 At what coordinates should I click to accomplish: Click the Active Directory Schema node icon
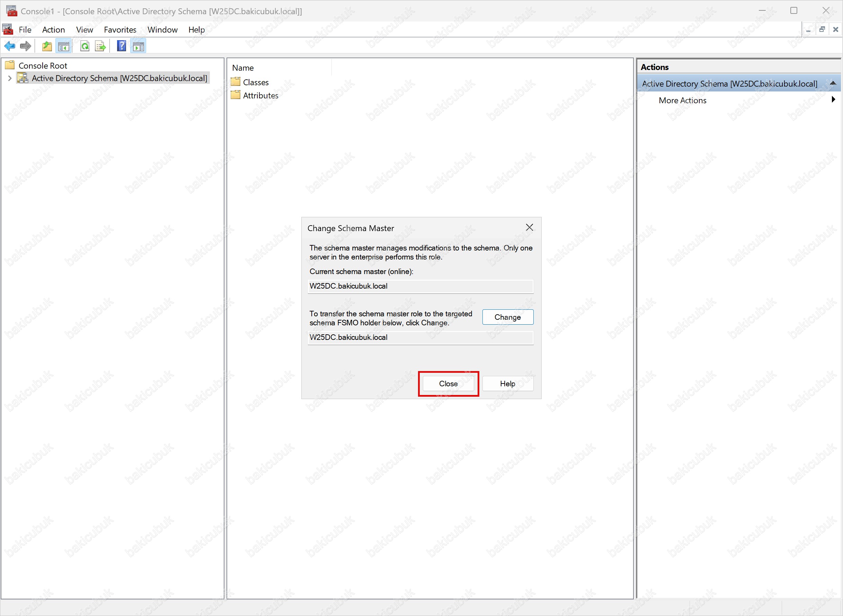pyautogui.click(x=23, y=78)
